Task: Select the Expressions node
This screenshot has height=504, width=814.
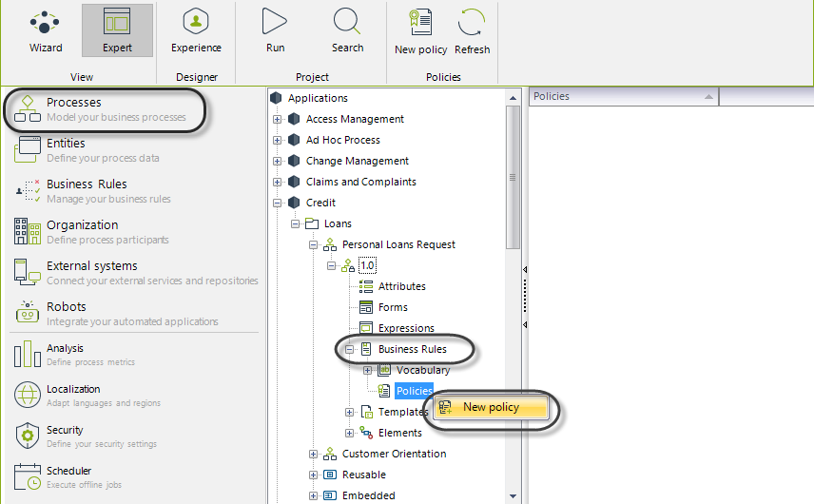Action: coord(405,328)
